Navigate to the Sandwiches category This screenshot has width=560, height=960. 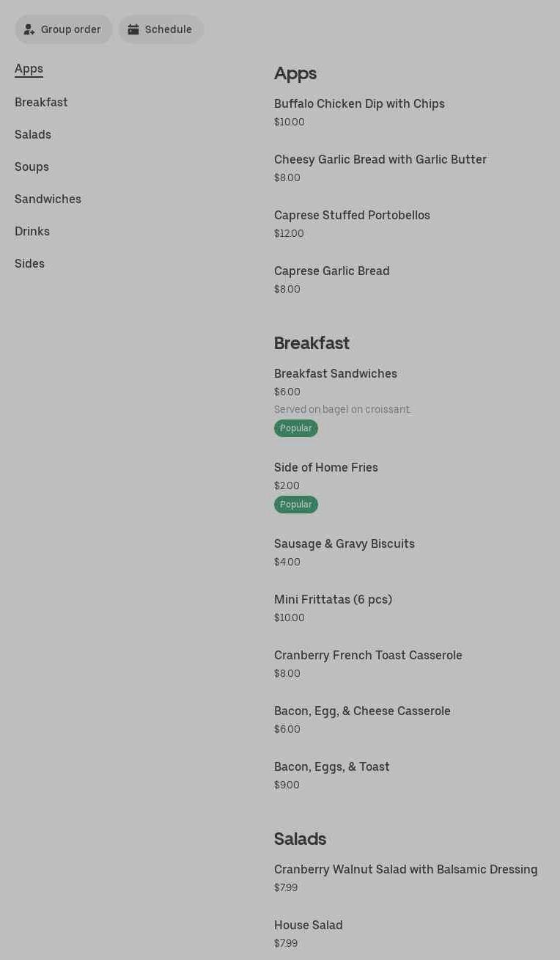point(48,199)
